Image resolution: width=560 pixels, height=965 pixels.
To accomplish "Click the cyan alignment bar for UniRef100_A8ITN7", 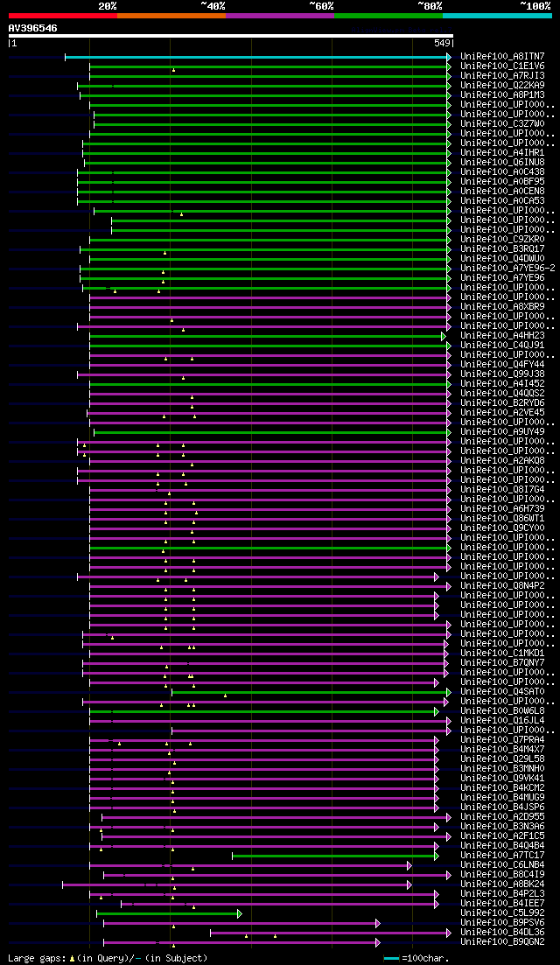I will [x=258, y=57].
